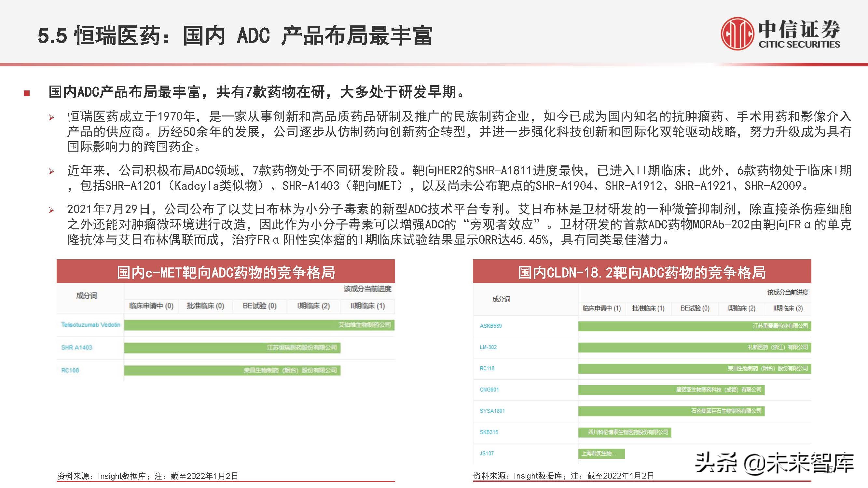Click the truncated 上海君实生物 progress bar
Image resolution: width=868 pixels, height=488 pixels.
[x=601, y=453]
